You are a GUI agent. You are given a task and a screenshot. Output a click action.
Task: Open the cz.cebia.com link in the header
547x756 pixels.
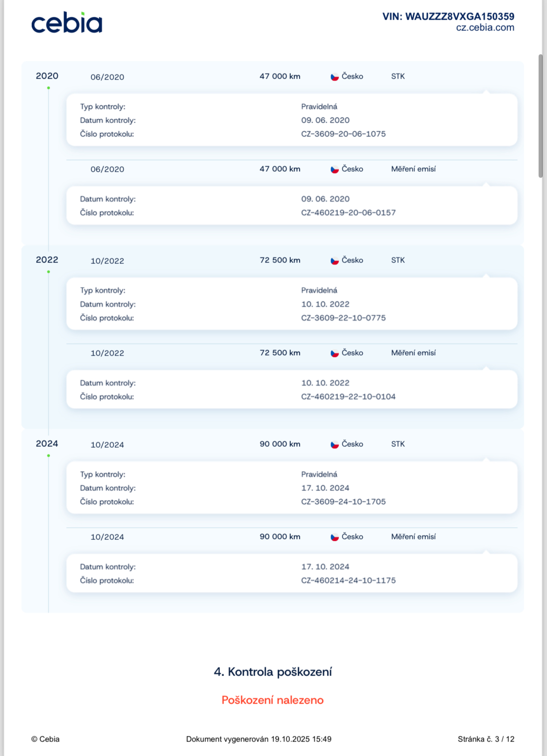[485, 28]
